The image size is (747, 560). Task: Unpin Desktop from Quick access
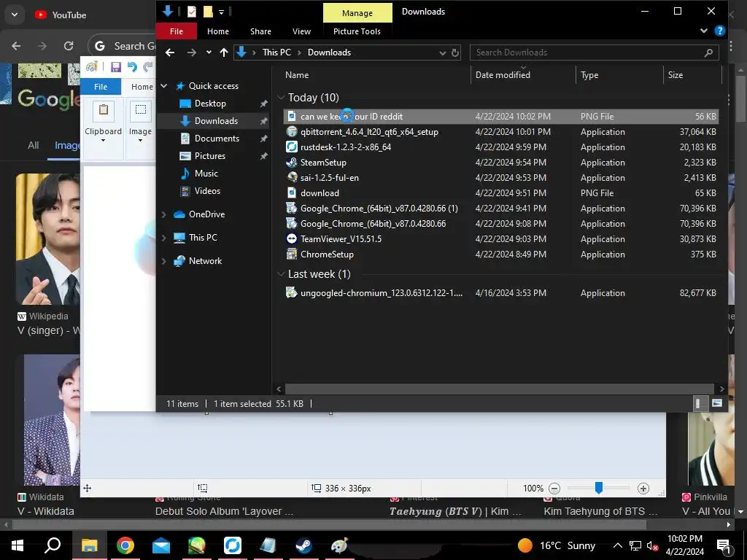(263, 104)
